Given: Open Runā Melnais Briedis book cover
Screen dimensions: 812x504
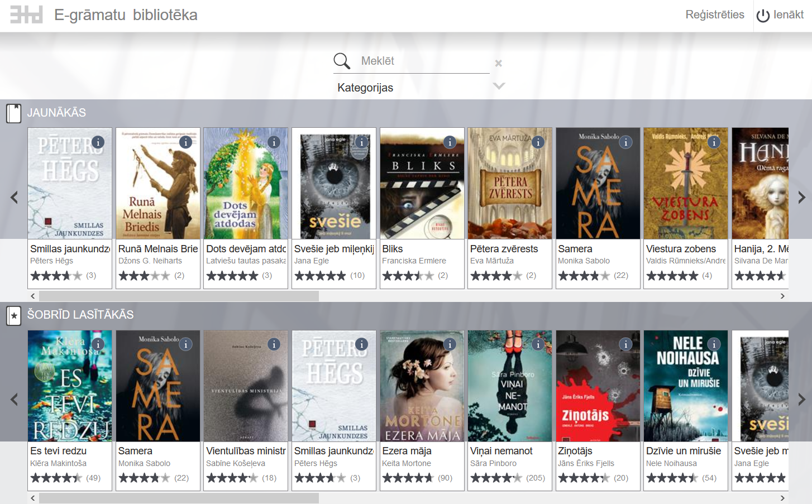Looking at the screenshot, I should pos(158,184).
